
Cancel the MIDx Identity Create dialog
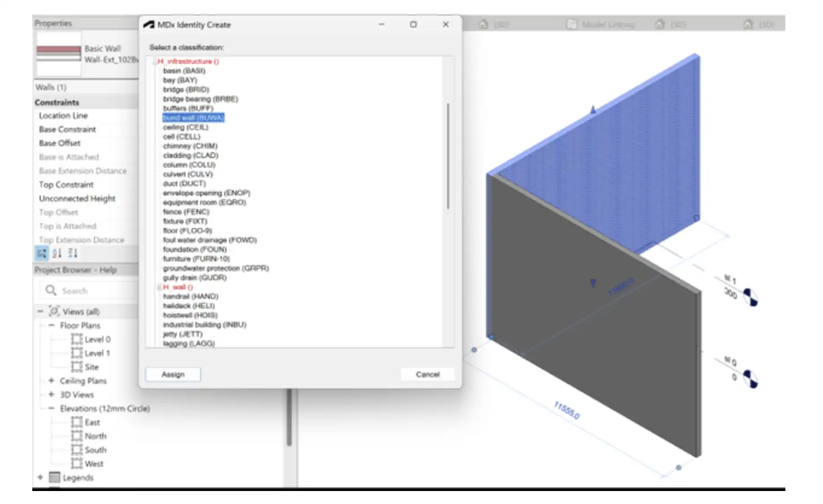coord(427,375)
